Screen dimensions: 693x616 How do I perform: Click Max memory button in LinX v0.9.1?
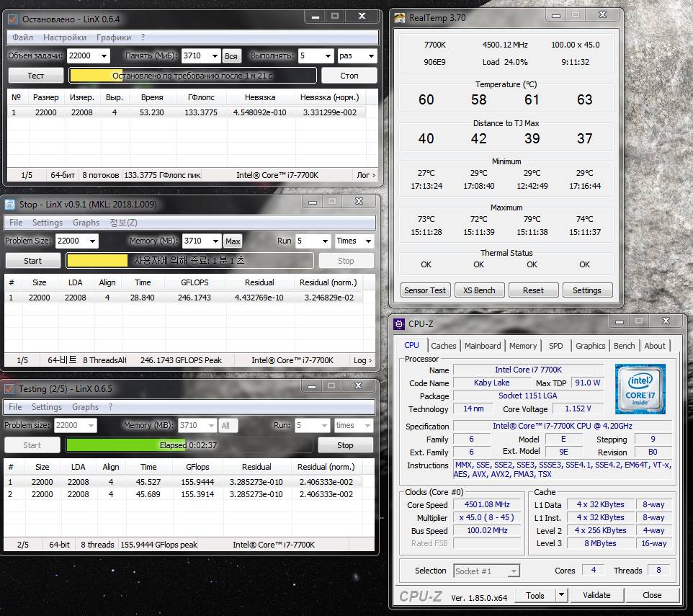pyautogui.click(x=233, y=241)
